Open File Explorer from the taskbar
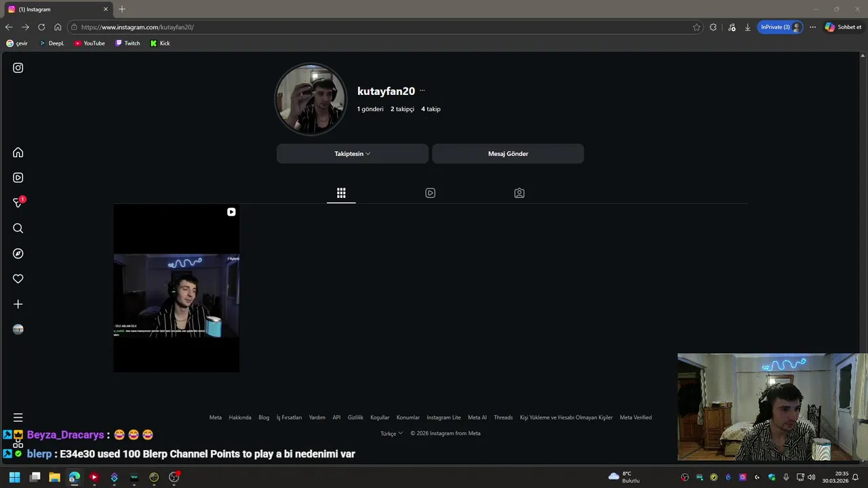868x488 pixels. tap(54, 477)
